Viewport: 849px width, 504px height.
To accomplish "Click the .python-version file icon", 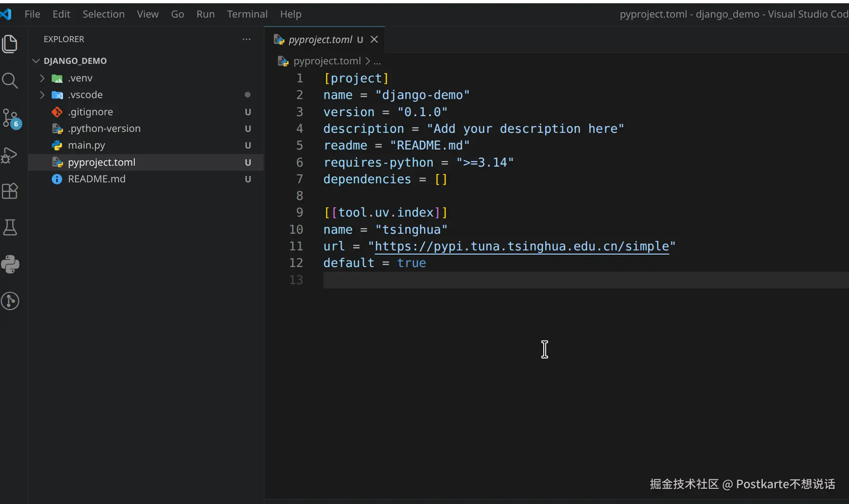I will pyautogui.click(x=57, y=129).
